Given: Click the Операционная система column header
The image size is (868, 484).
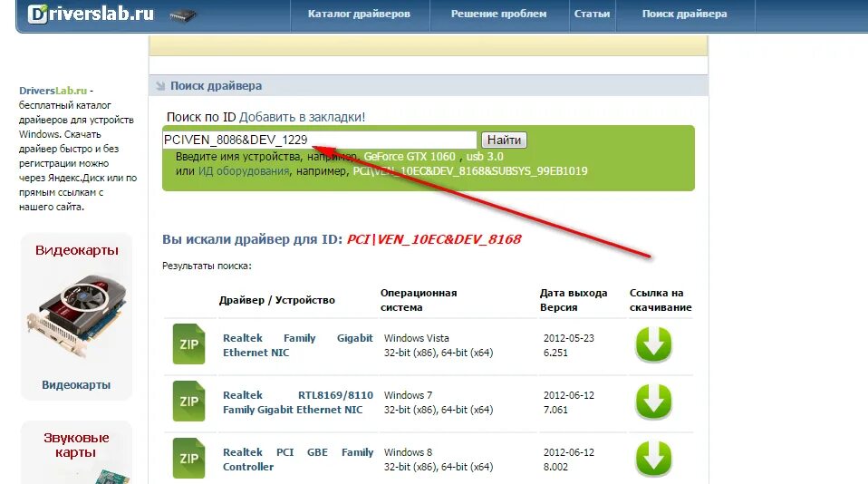Looking at the screenshot, I should pos(419,300).
